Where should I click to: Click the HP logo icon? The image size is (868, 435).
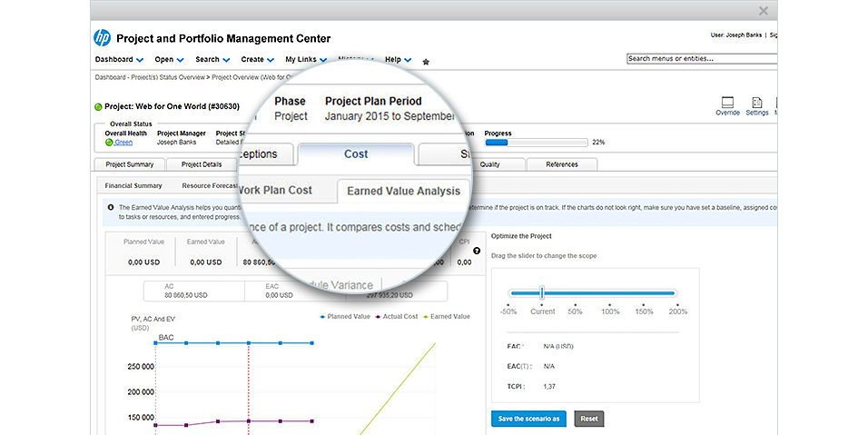coord(102,38)
